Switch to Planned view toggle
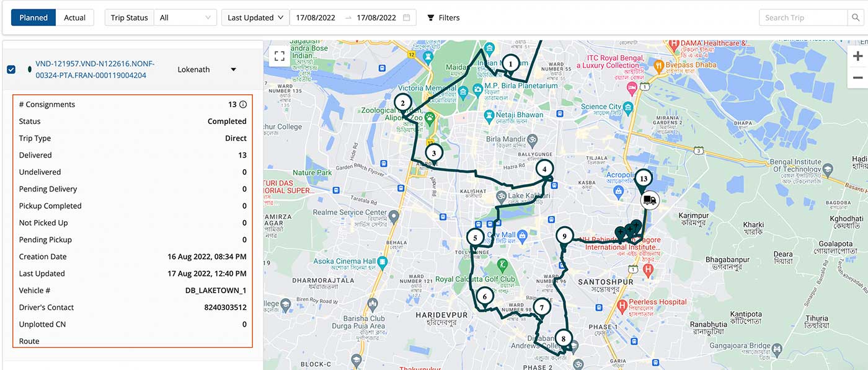868x370 pixels. pyautogui.click(x=33, y=17)
